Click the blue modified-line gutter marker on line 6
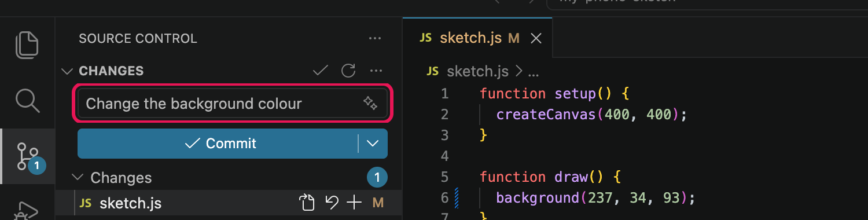The height and width of the screenshot is (220, 868). (457, 197)
